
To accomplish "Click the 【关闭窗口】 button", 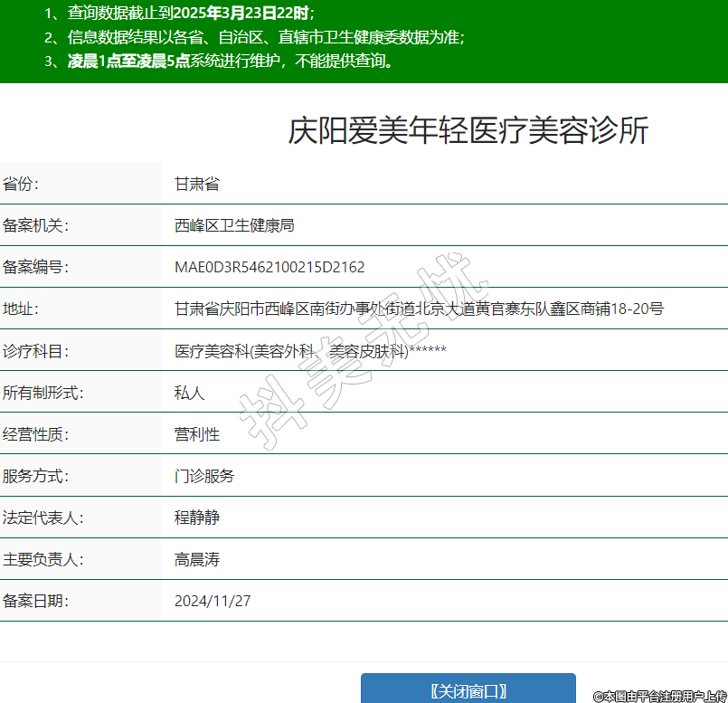I will (468, 690).
